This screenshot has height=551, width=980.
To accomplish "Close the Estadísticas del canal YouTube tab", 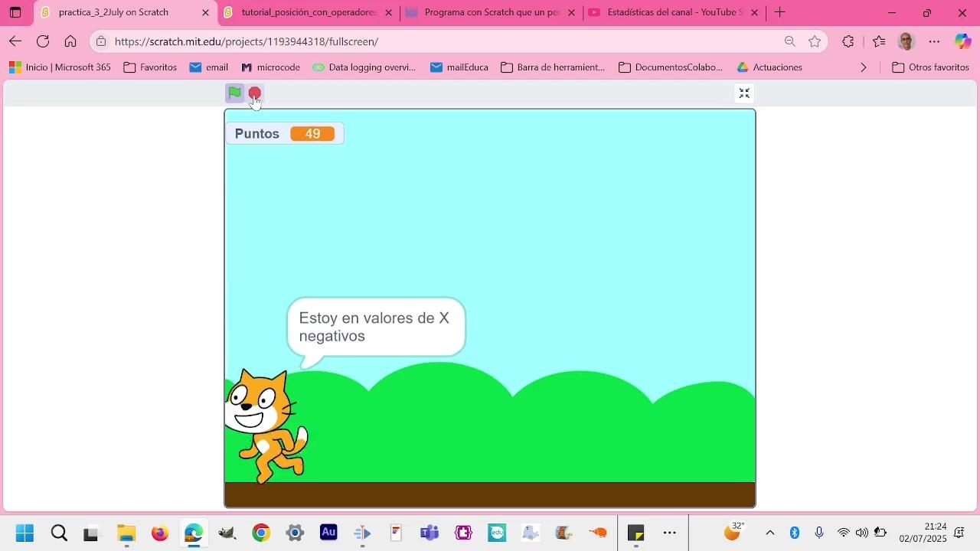I will [754, 12].
